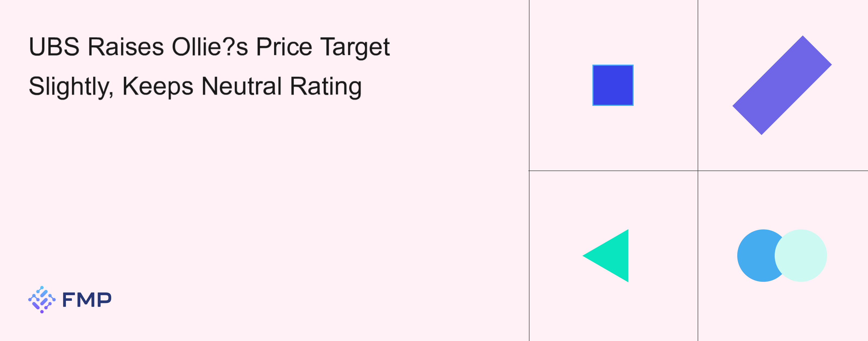Click the word "Raises" in the headline
This screenshot has height=341, width=868.
pyautogui.click(x=126, y=46)
